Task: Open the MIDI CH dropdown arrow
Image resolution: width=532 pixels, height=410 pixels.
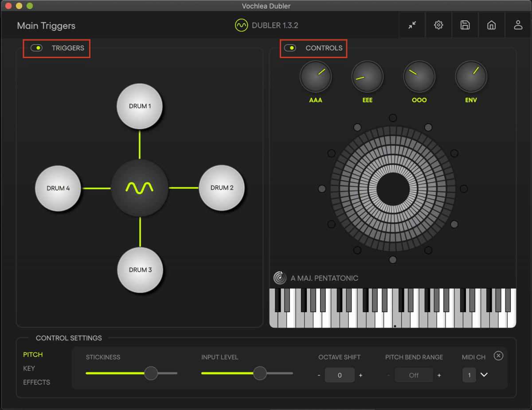Action: [x=484, y=375]
